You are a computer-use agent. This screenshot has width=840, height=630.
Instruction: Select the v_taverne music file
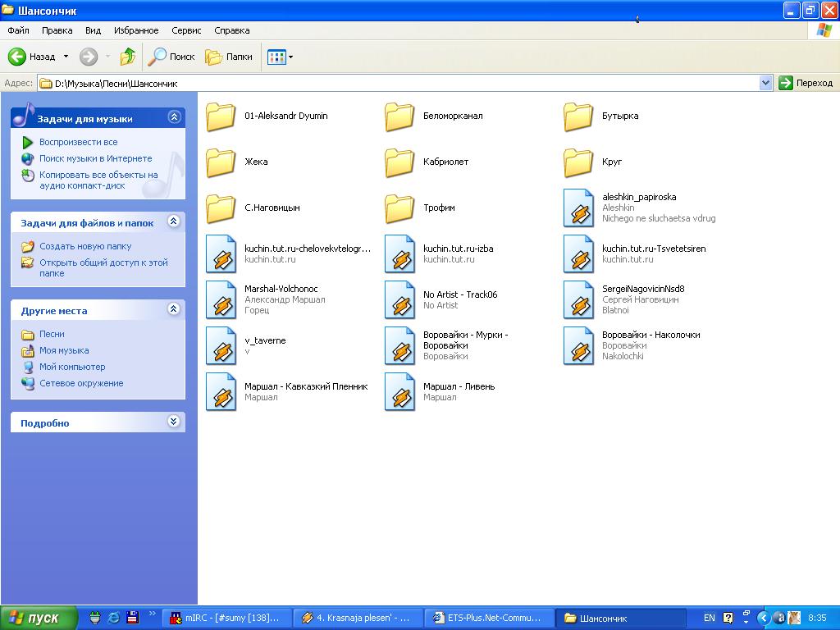tap(221, 345)
